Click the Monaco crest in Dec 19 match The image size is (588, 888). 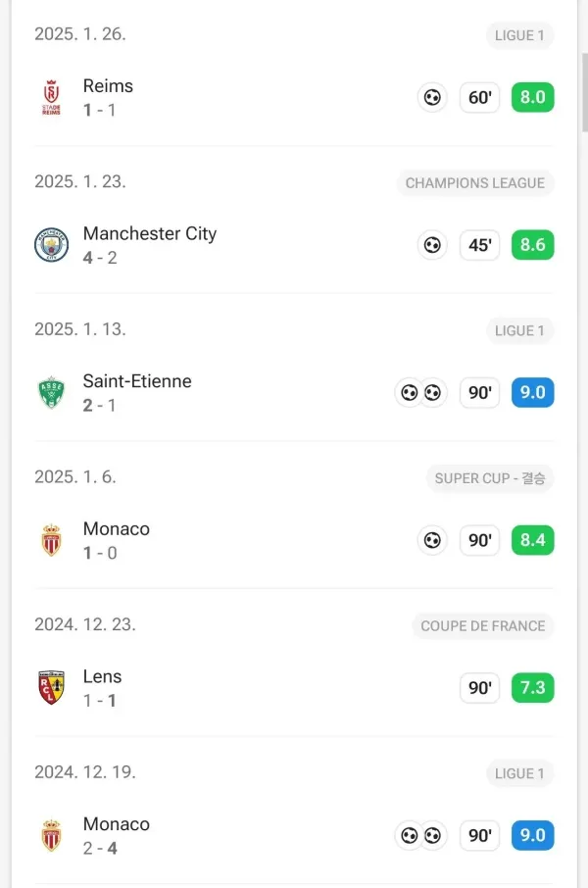coord(52,836)
